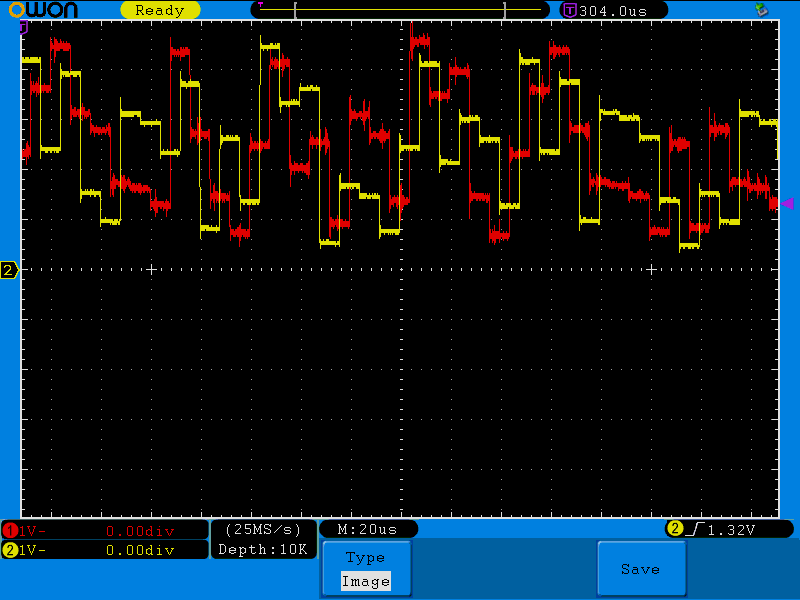Click the CH2 0.00div offset readout

[x=140, y=550]
